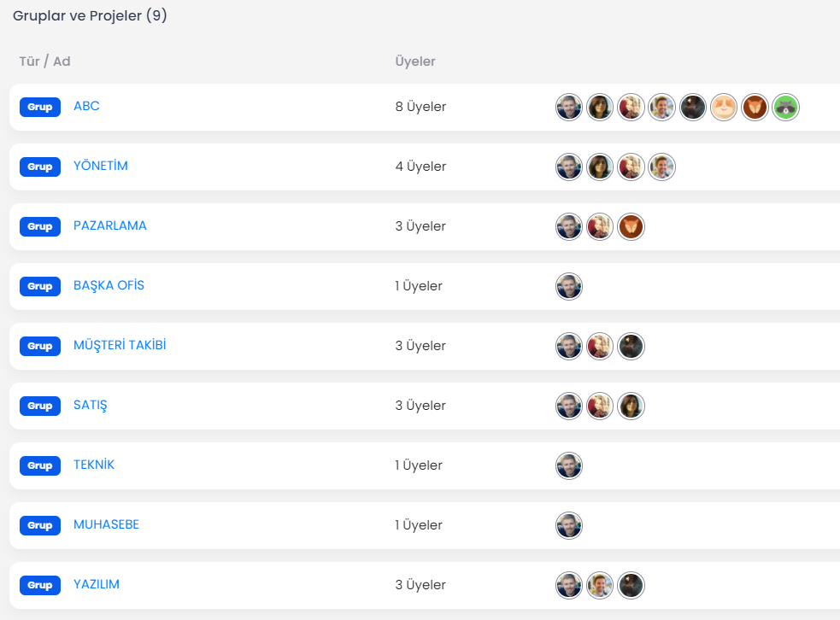Click the fox avatar in PAZARLAMA row

point(631,227)
